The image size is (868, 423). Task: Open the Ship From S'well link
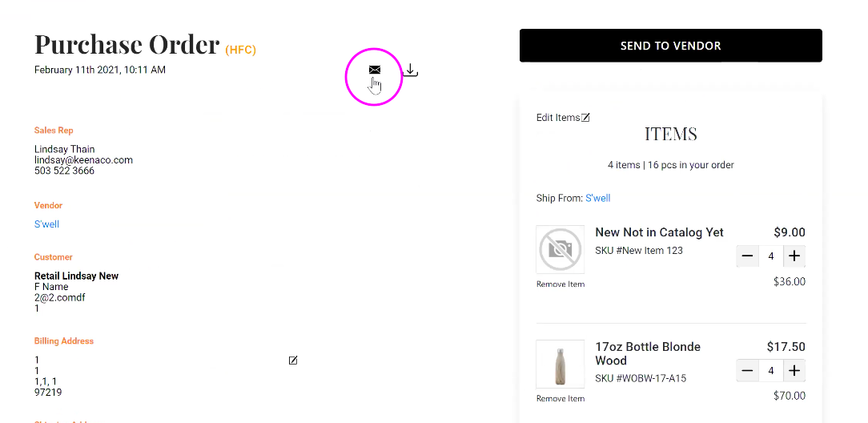597,198
